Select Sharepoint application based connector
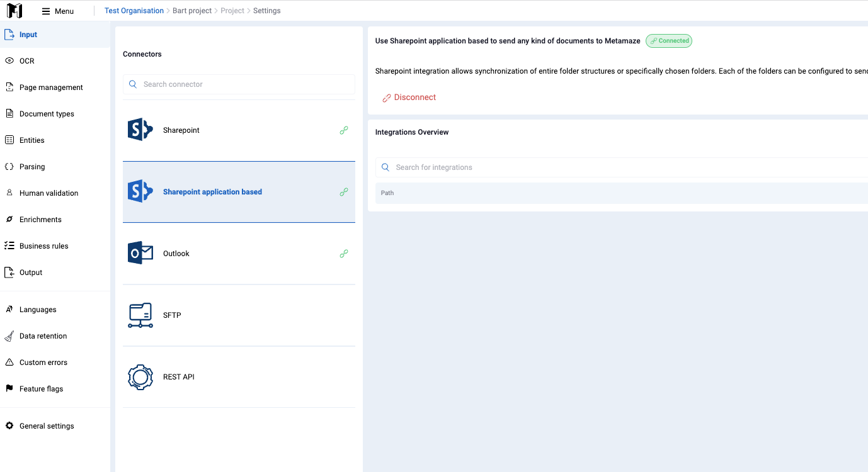 click(x=239, y=192)
